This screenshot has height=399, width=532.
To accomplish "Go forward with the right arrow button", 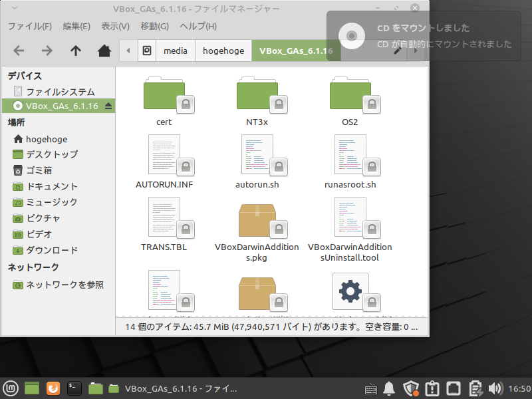I will (x=47, y=51).
